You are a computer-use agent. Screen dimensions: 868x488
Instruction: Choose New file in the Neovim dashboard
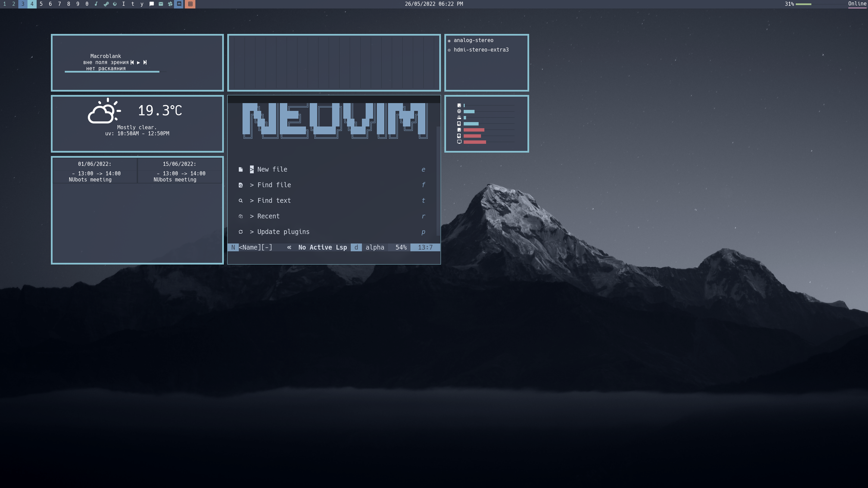332,170
